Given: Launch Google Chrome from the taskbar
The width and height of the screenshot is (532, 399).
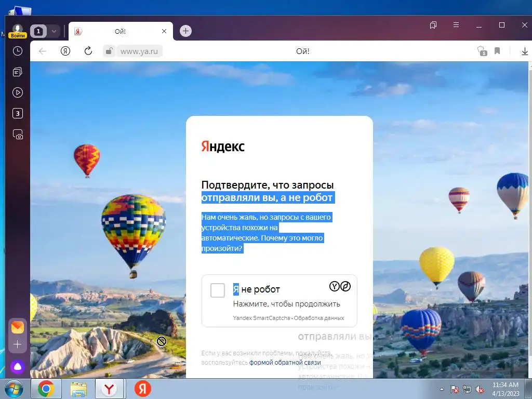Looking at the screenshot, I should coord(46,389).
